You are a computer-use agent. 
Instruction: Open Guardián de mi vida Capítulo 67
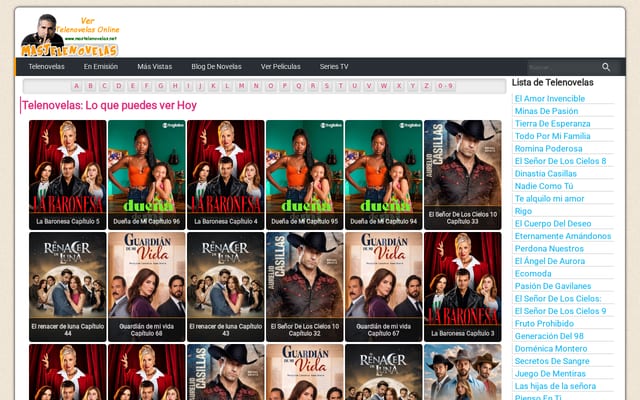point(384,287)
